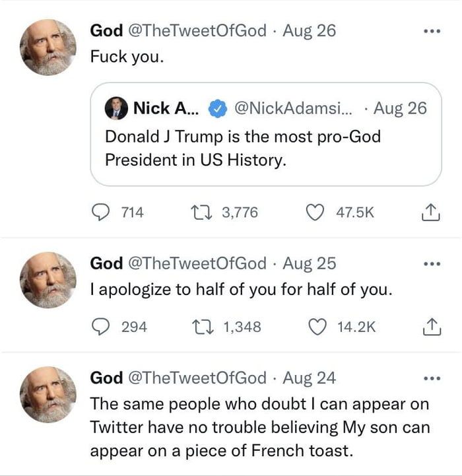The height and width of the screenshot is (476, 462).
Task: Click God's avatar on Aug 25 tweet
Action: tap(48, 280)
